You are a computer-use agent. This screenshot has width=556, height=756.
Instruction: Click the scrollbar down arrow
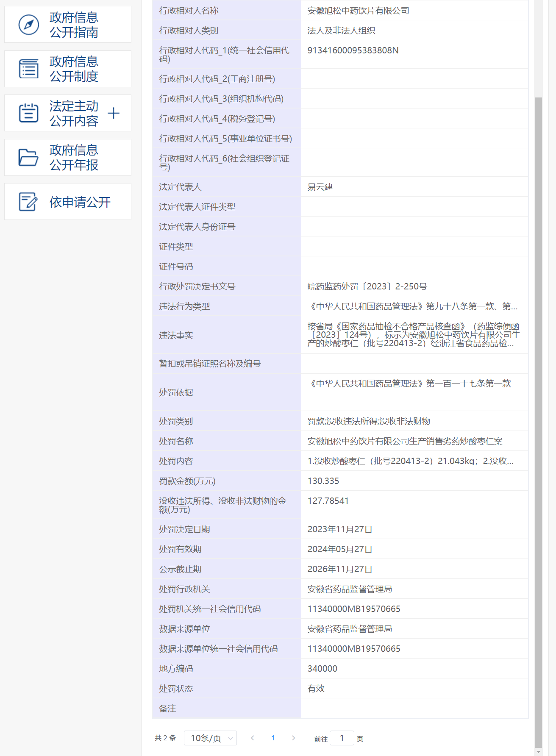(538, 752)
